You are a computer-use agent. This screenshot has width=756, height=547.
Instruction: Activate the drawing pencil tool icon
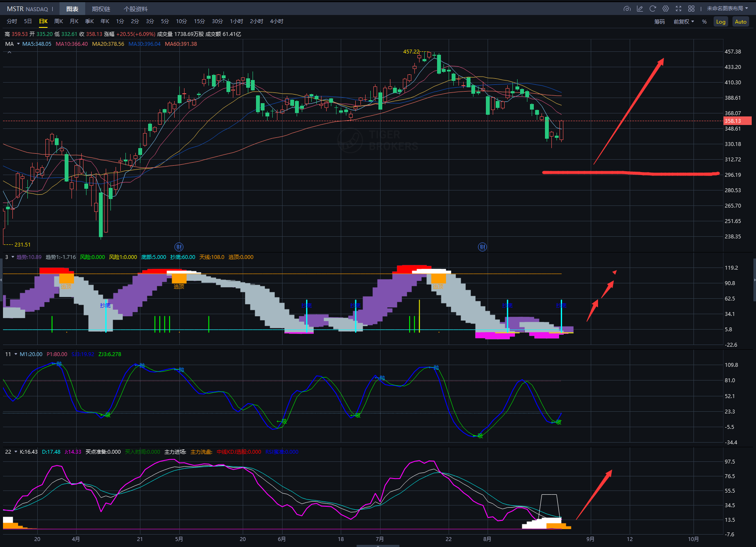pos(640,9)
